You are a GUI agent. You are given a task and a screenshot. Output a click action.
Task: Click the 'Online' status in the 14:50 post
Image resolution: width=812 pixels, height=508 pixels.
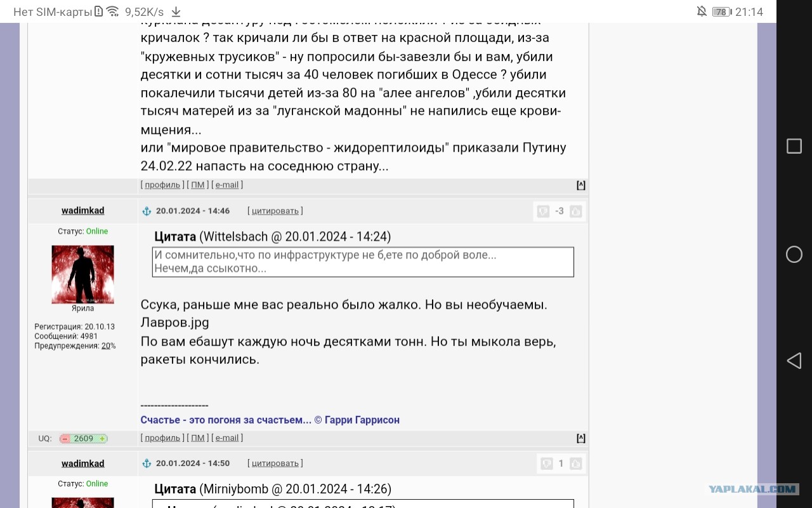pos(97,485)
